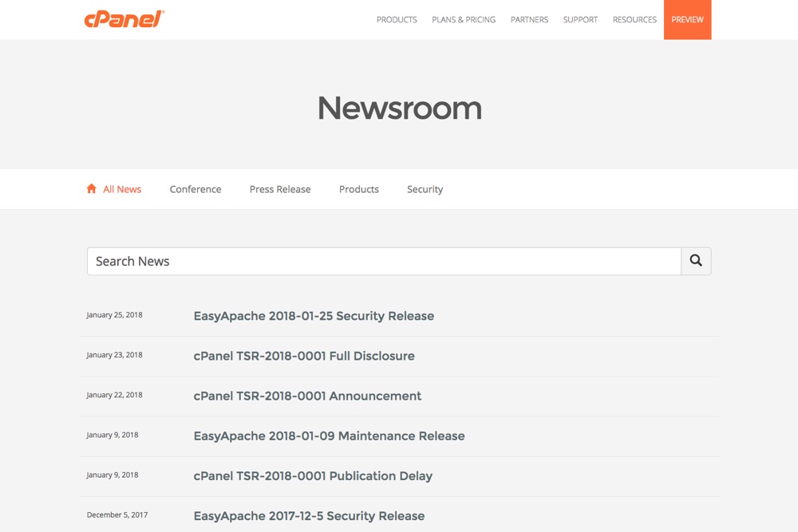Select the Conference category tab
Image resolution: width=798 pixels, height=532 pixels.
[196, 189]
